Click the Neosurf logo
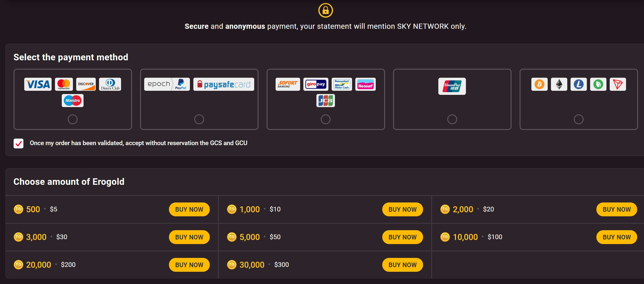The height and width of the screenshot is (284, 644). (365, 84)
